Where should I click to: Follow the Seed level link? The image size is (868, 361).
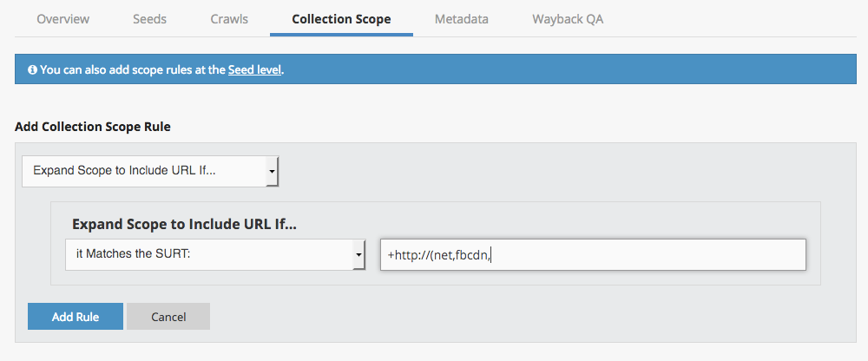coord(254,69)
